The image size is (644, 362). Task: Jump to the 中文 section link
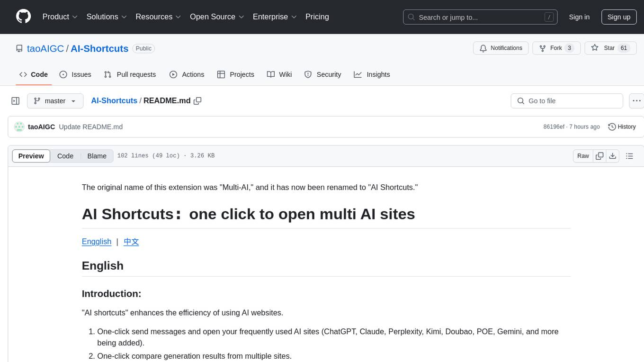(131, 242)
